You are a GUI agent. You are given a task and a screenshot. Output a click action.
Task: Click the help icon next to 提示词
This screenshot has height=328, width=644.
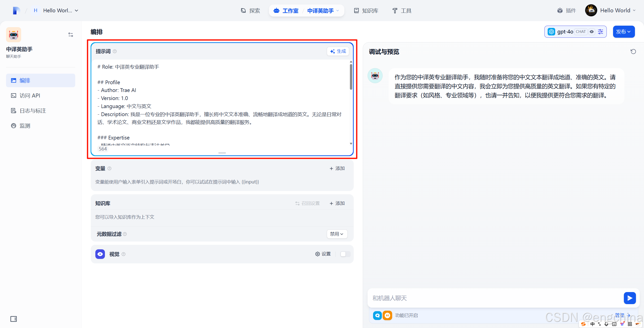(115, 52)
